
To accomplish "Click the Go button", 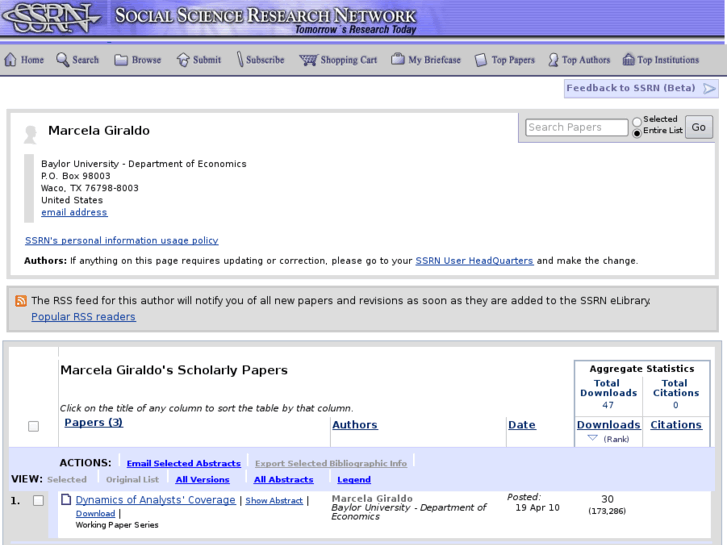I will [699, 127].
